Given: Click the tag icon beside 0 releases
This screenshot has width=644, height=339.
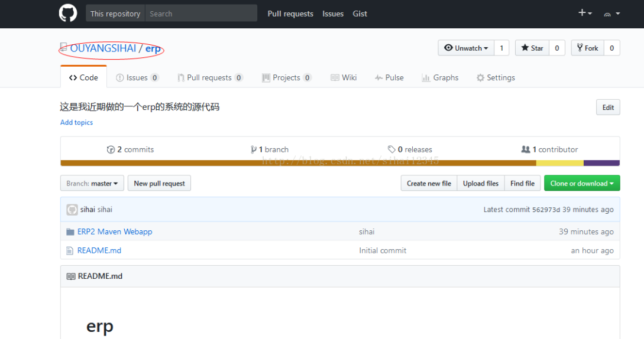Looking at the screenshot, I should [391, 149].
